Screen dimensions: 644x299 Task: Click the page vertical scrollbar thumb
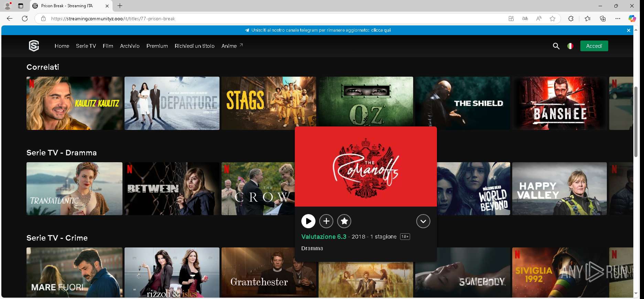pos(636,122)
